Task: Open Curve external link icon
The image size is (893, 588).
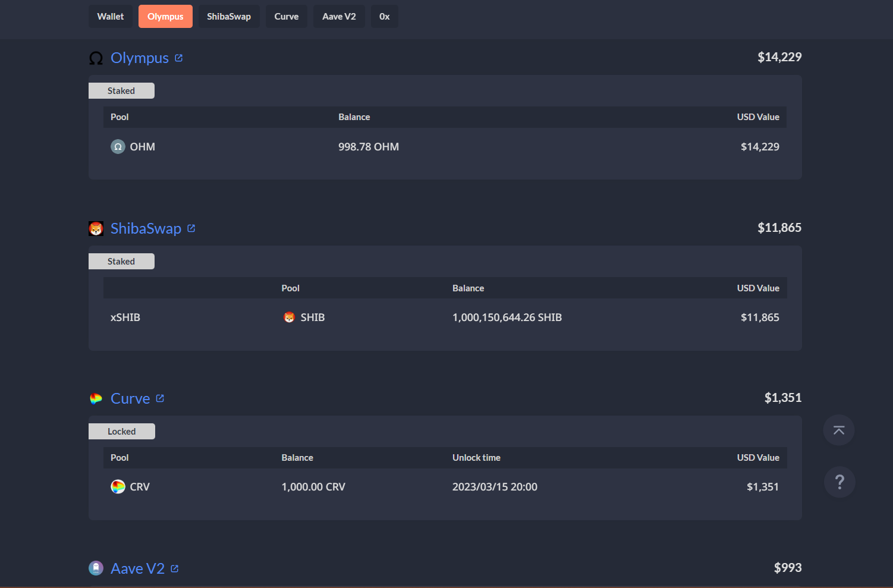Action: click(160, 398)
